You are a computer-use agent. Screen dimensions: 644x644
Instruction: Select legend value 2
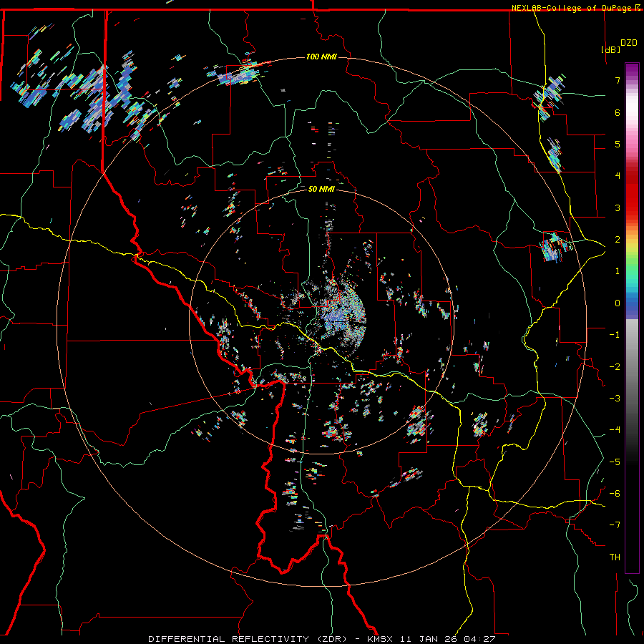coord(618,240)
